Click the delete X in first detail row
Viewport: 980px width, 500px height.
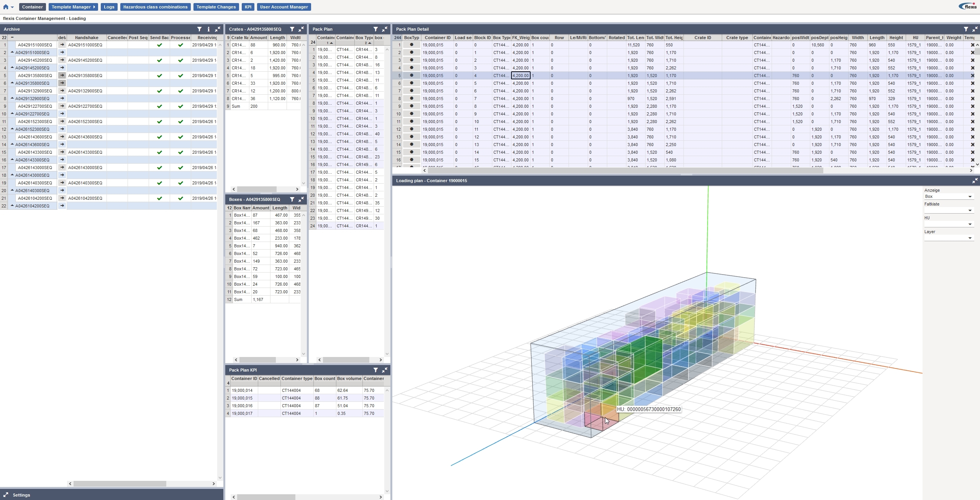(972, 45)
